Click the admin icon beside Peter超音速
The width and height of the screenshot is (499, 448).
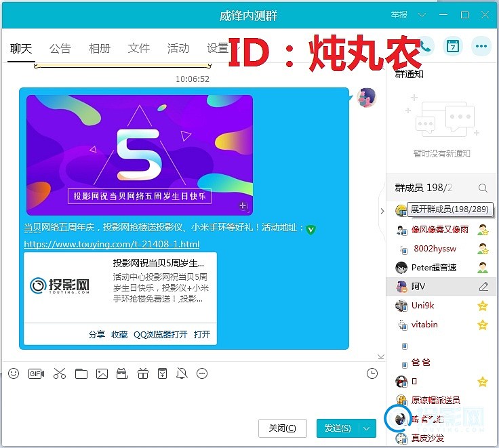pyautogui.click(x=483, y=268)
